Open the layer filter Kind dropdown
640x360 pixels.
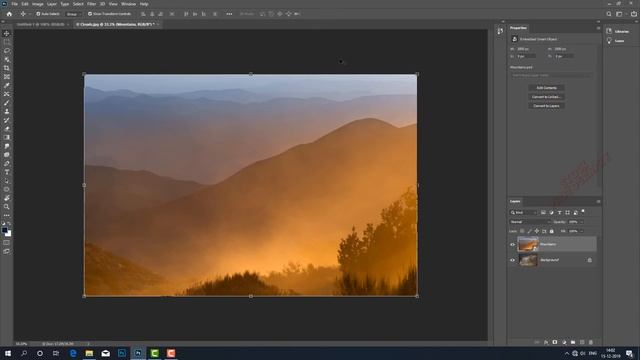(x=524, y=212)
